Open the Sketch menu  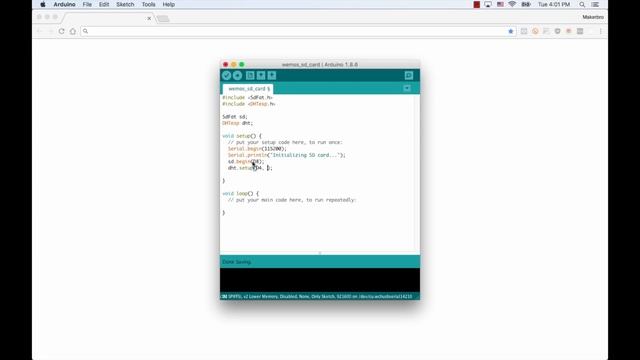coord(125,4)
